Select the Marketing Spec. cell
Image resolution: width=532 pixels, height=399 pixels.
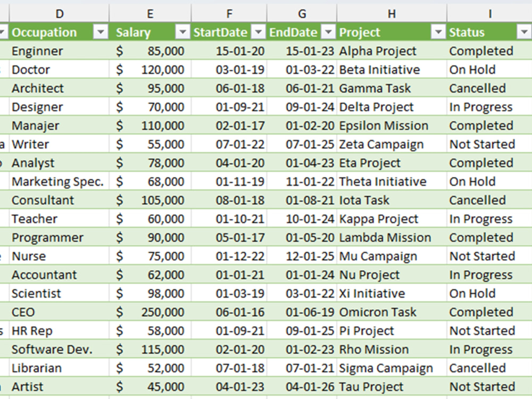pyautogui.click(x=60, y=181)
